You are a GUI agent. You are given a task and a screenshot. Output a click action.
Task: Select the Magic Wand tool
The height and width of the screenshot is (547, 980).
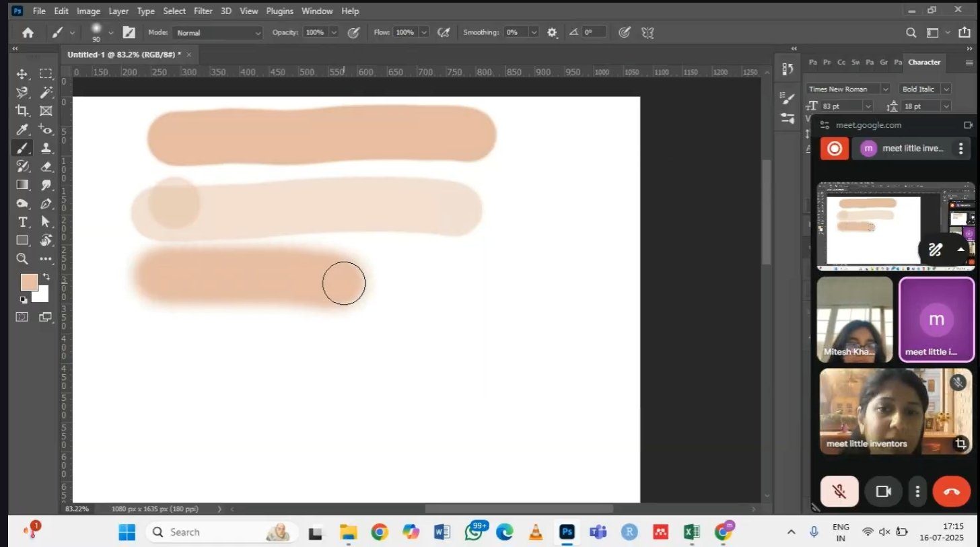pyautogui.click(x=46, y=92)
